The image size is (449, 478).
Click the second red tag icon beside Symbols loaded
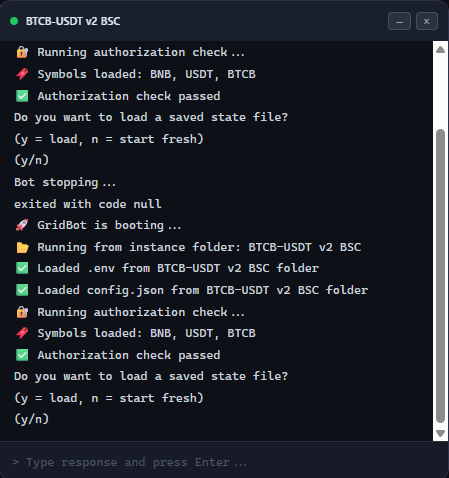(22, 333)
